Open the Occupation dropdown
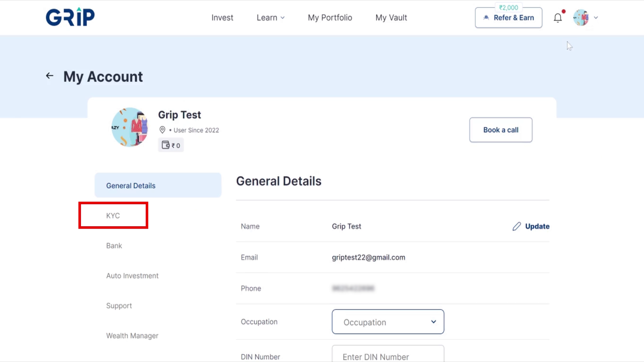 coord(388,322)
